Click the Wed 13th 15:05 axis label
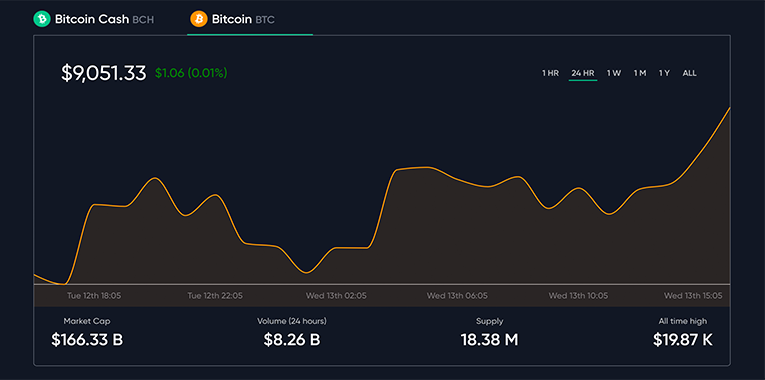The image size is (765, 380). (693, 296)
